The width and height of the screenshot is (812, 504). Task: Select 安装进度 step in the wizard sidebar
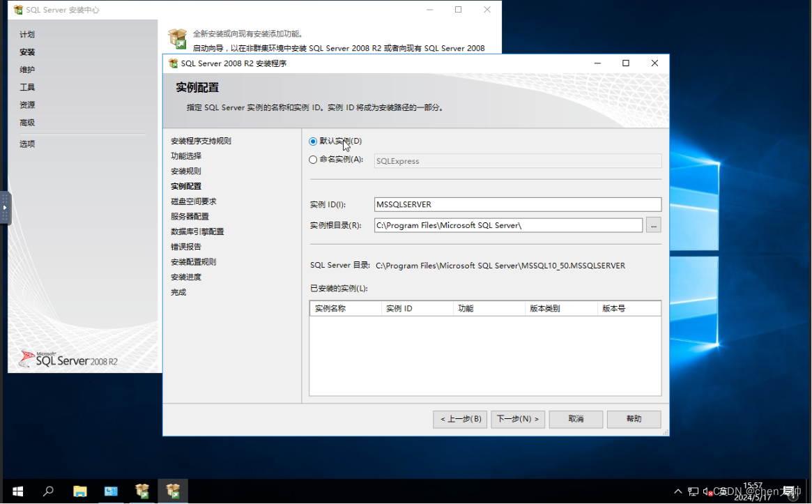point(186,277)
